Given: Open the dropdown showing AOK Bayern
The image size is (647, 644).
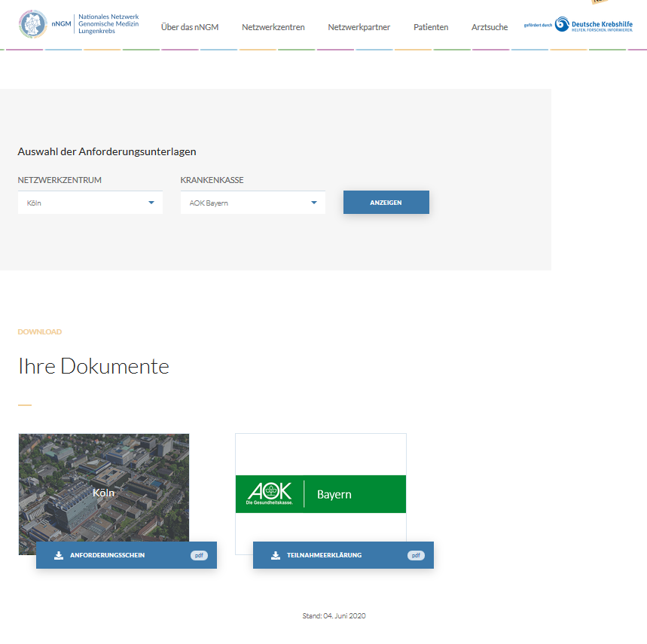Looking at the screenshot, I should coord(252,203).
